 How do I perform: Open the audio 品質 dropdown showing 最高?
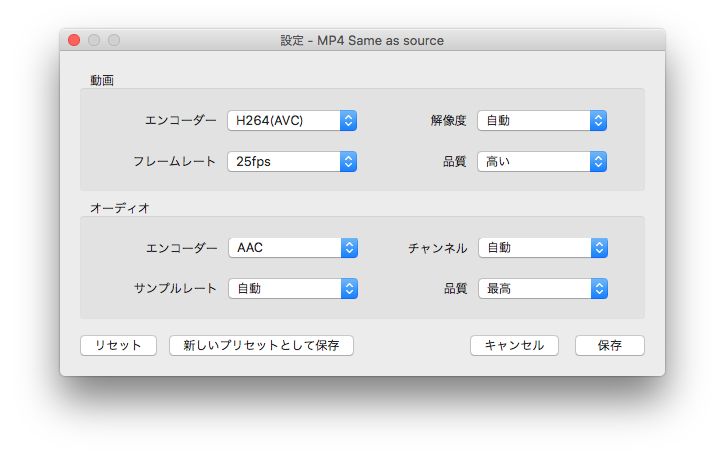pyautogui.click(x=543, y=288)
